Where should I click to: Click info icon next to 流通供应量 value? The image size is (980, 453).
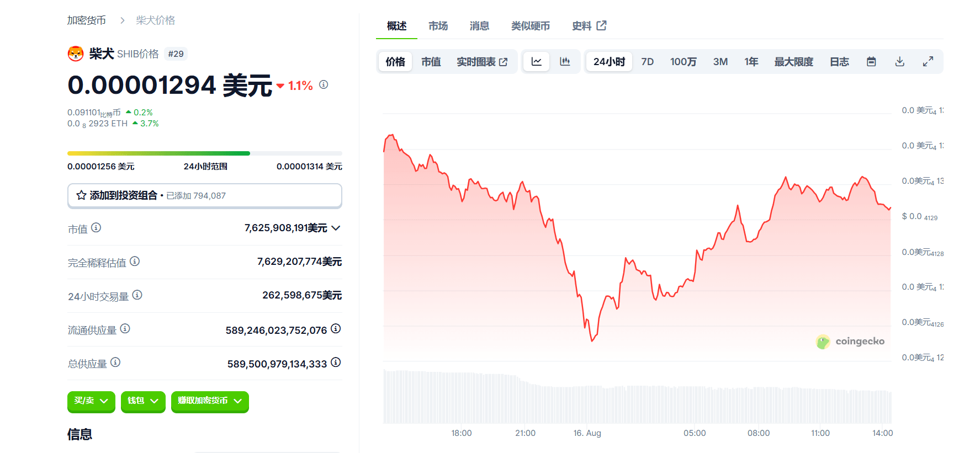(336, 329)
